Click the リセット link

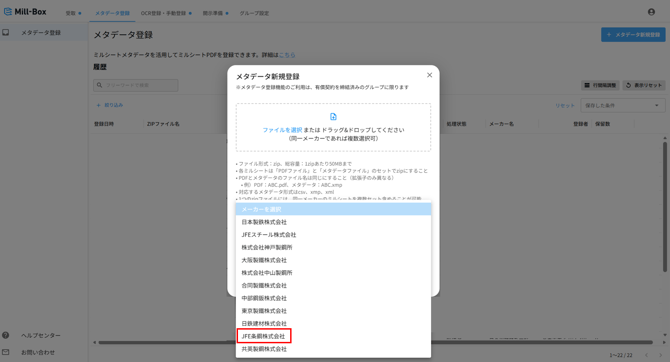(564, 106)
